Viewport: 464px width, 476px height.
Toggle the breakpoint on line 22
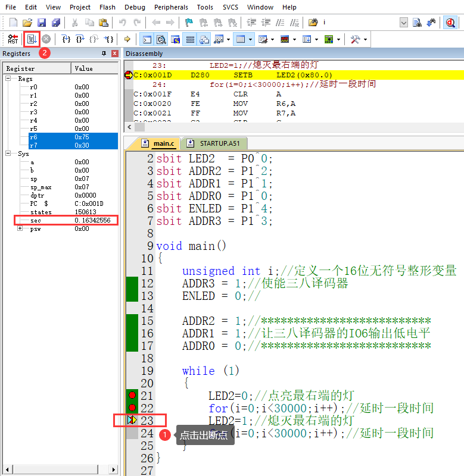(x=132, y=408)
